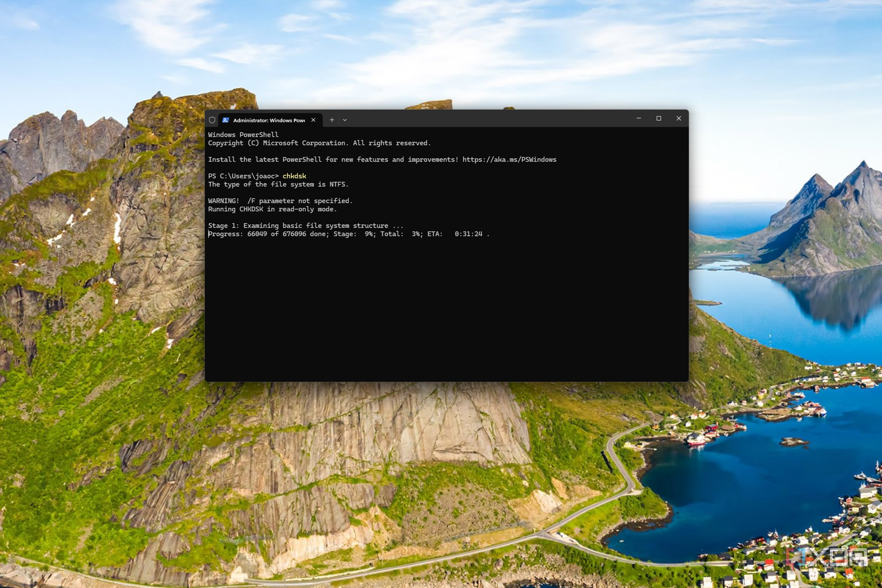This screenshot has height=588, width=882.
Task: Open a new terminal tab with the plus icon
Action: pos(331,120)
